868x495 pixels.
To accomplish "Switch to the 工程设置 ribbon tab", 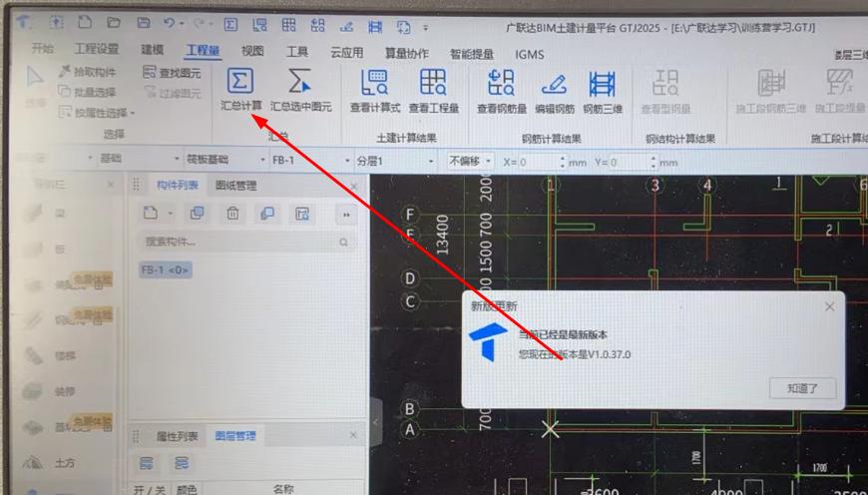I will pyautogui.click(x=97, y=49).
